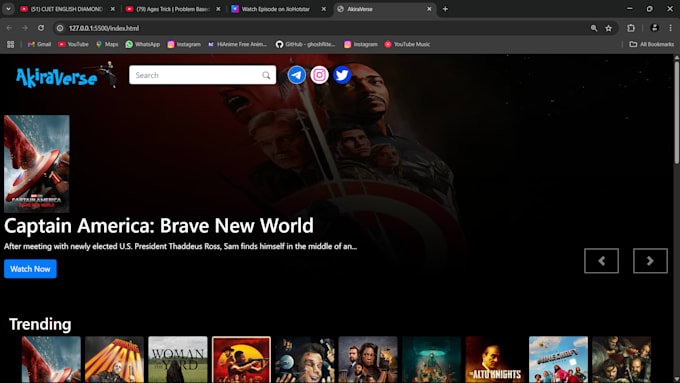Click the browser forward arrow

pyautogui.click(x=25, y=28)
